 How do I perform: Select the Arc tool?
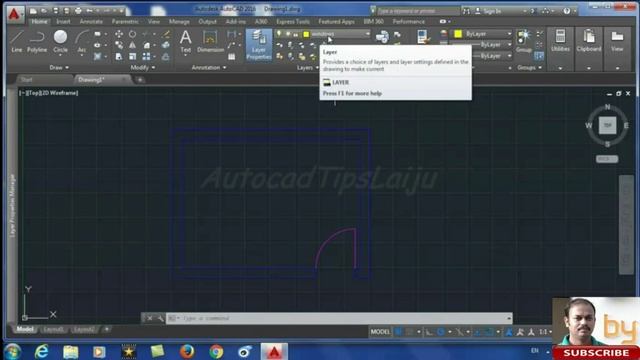click(82, 41)
